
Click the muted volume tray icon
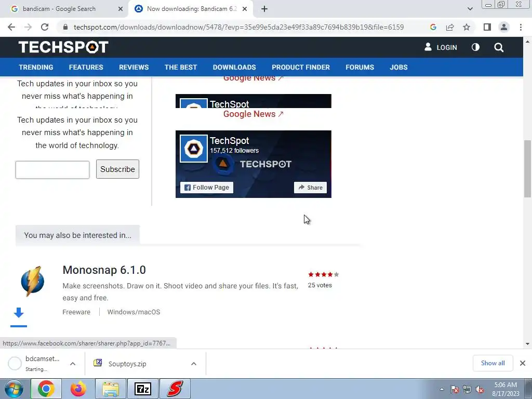click(x=480, y=390)
